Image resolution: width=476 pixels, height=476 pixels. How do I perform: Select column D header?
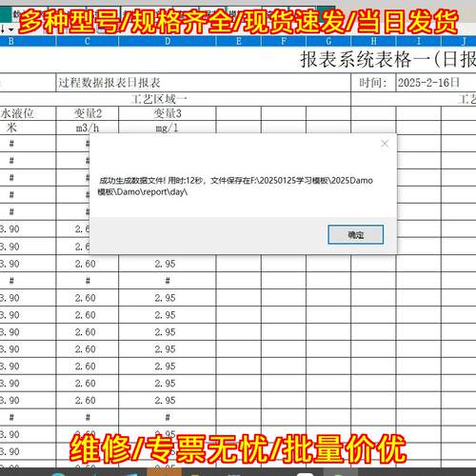(x=168, y=41)
